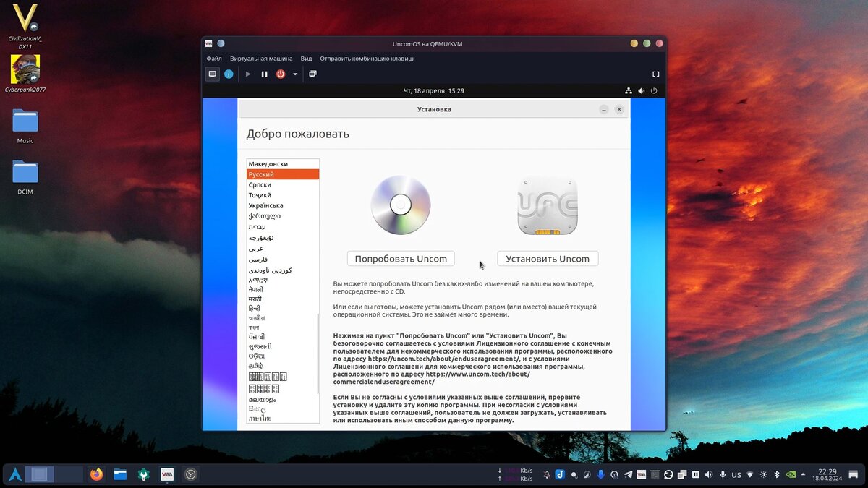
Task: Click guest clock Чт, 18 апреля 15:29
Action: click(433, 91)
